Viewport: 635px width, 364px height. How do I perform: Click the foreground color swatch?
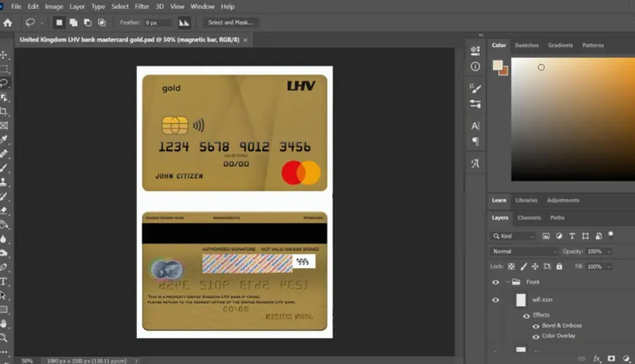(497, 65)
